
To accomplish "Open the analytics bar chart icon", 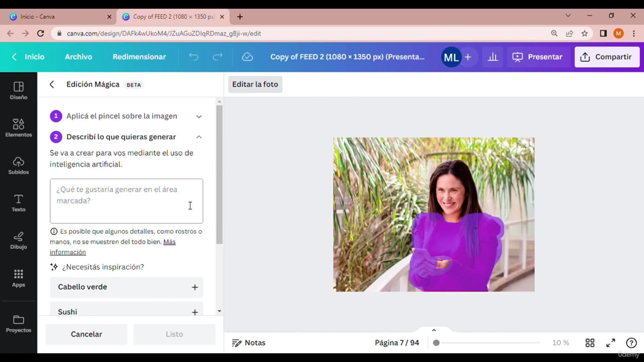I will 493,57.
